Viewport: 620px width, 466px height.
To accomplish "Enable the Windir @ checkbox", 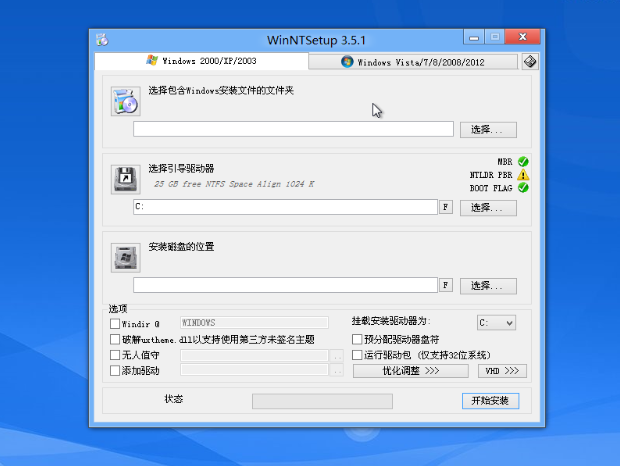I will pos(114,323).
